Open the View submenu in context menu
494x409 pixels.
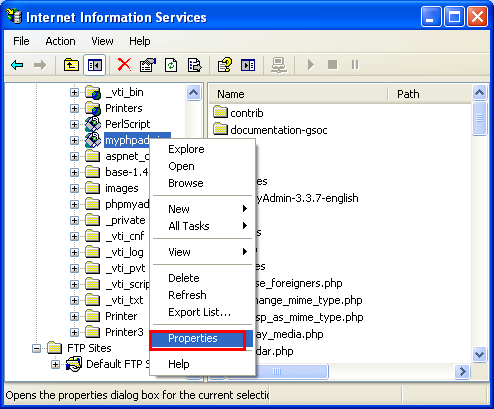[x=203, y=252]
